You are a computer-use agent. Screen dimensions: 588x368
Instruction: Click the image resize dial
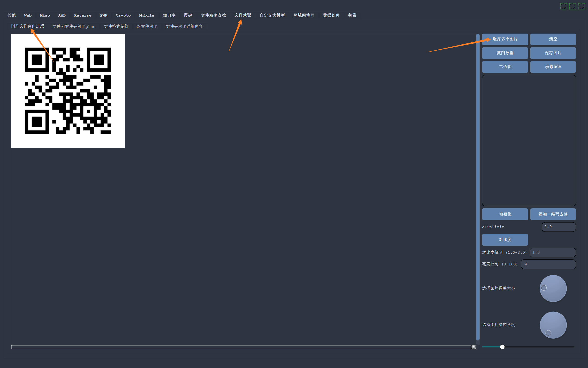point(553,288)
